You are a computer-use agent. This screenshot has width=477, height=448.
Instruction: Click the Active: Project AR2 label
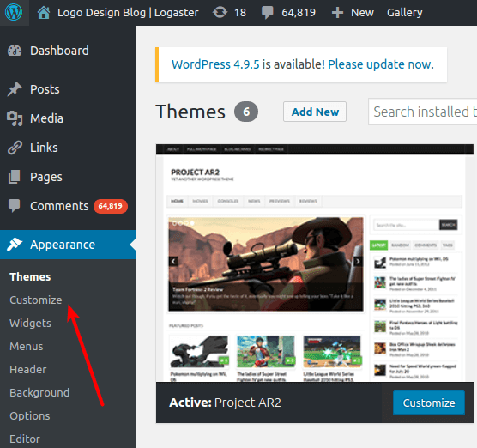coord(225,403)
